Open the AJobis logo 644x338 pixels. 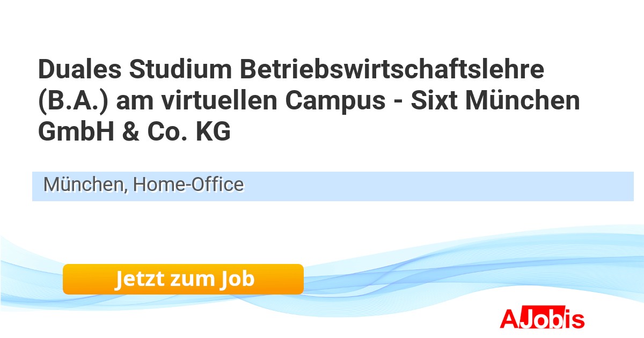(541, 319)
